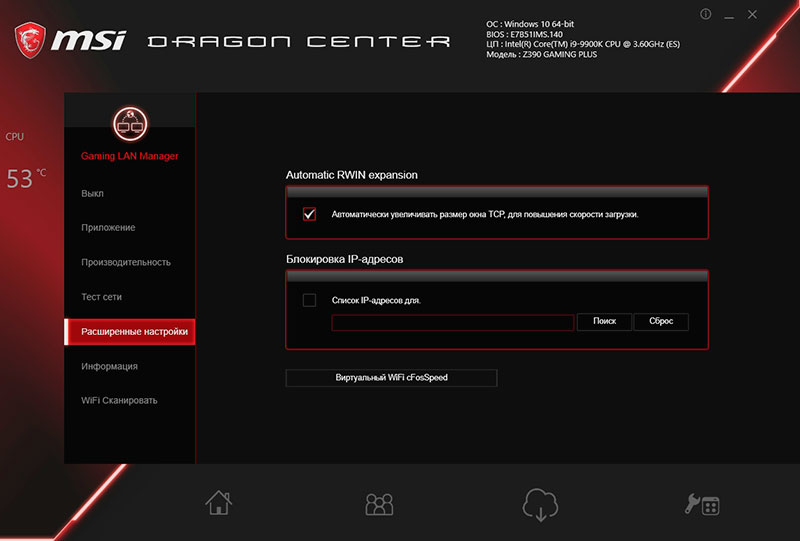Open the Тест сети section
The image size is (800, 541).
(102, 297)
